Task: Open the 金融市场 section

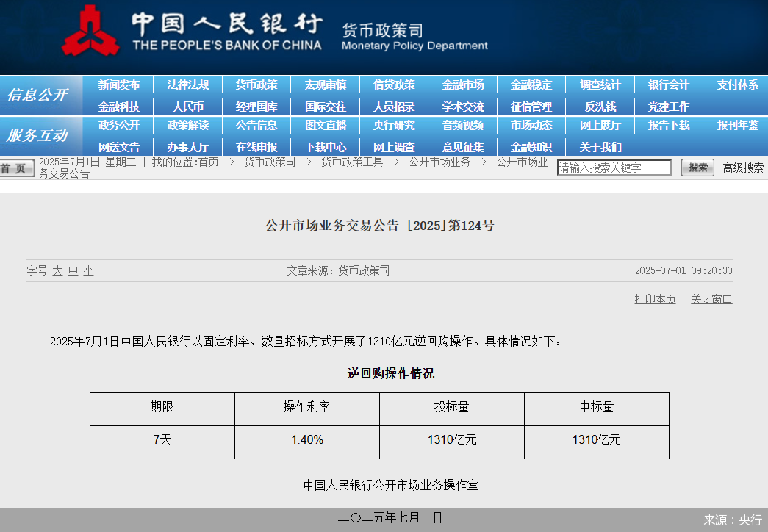Action: click(463, 85)
